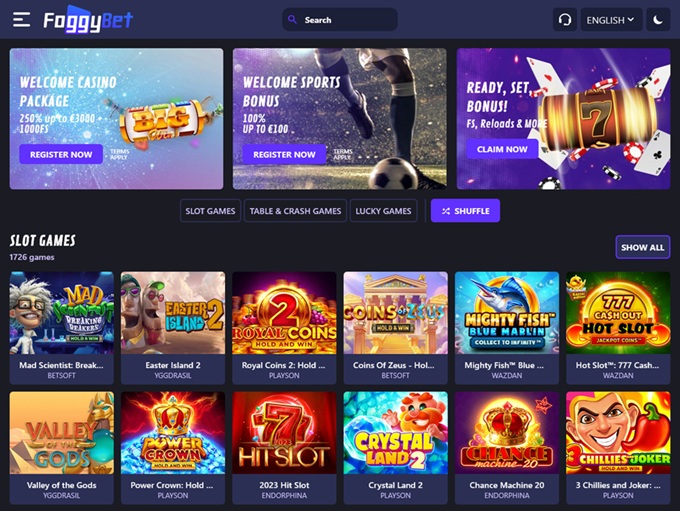The height and width of the screenshot is (511, 680).
Task: Click the Shuffle button
Action: [465, 211]
